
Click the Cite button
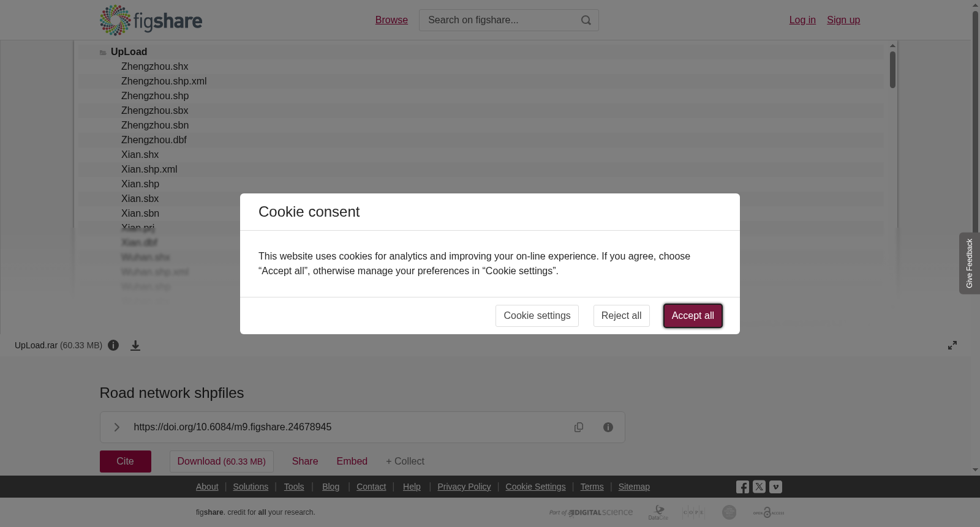tap(126, 462)
